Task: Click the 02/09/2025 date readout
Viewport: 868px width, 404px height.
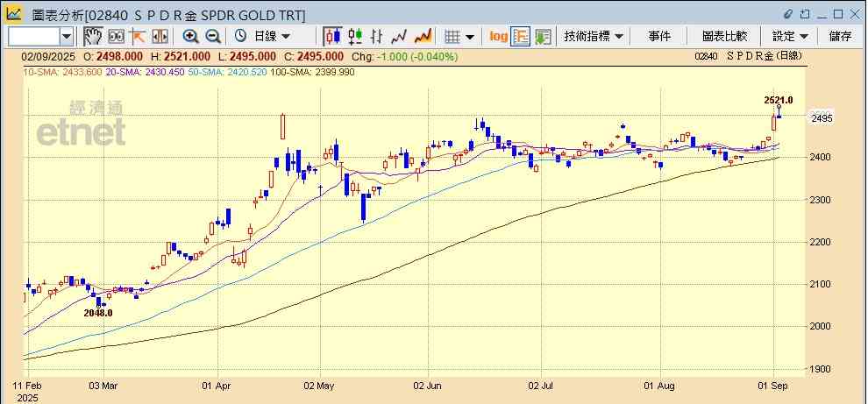Action: 48,56
